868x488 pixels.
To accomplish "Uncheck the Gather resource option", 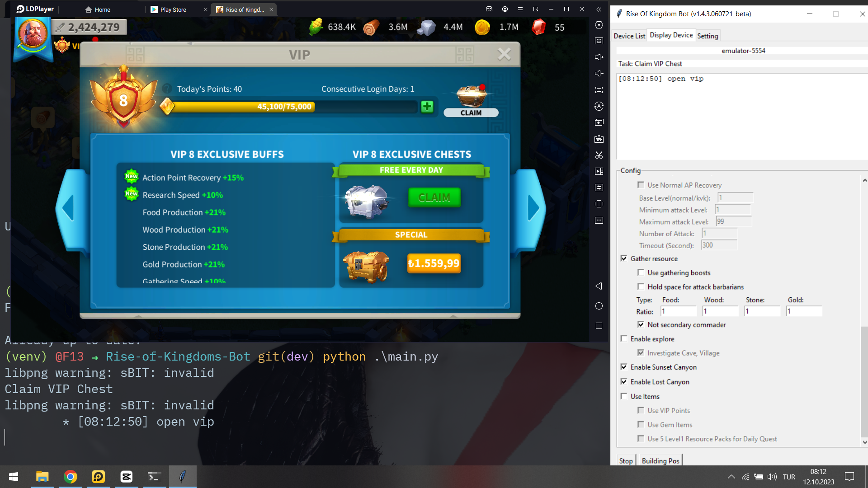I will pyautogui.click(x=624, y=258).
